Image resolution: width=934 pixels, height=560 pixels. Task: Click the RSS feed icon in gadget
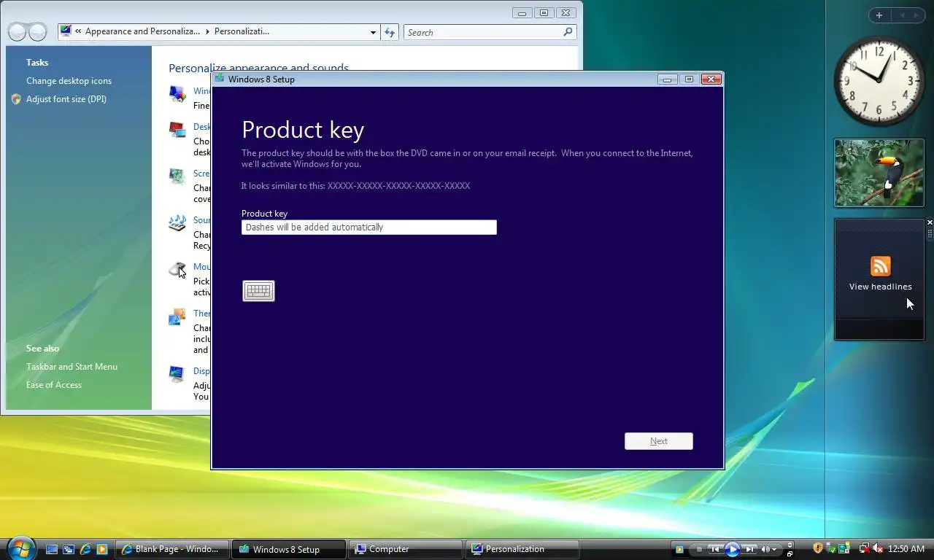click(x=880, y=266)
